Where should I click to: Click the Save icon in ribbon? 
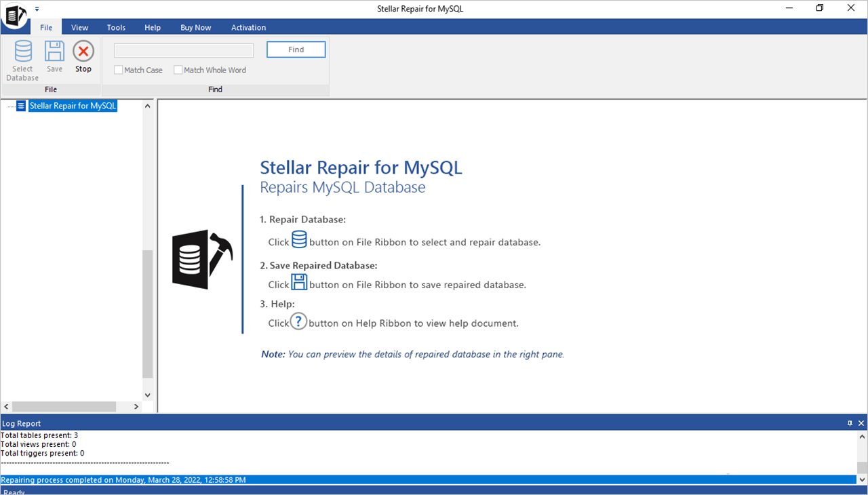click(x=54, y=52)
